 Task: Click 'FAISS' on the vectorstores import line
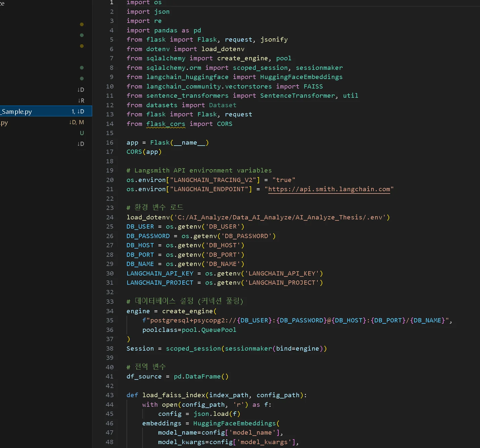(313, 86)
